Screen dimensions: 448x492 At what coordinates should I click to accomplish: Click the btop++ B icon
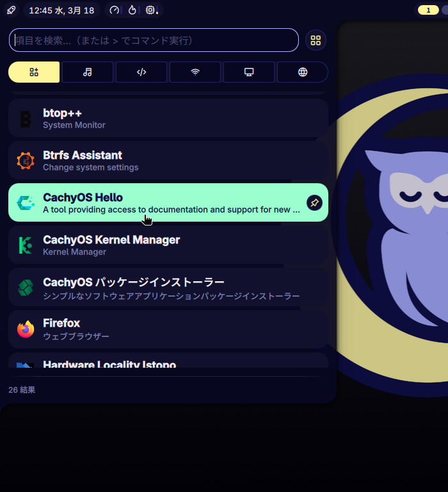(x=26, y=119)
